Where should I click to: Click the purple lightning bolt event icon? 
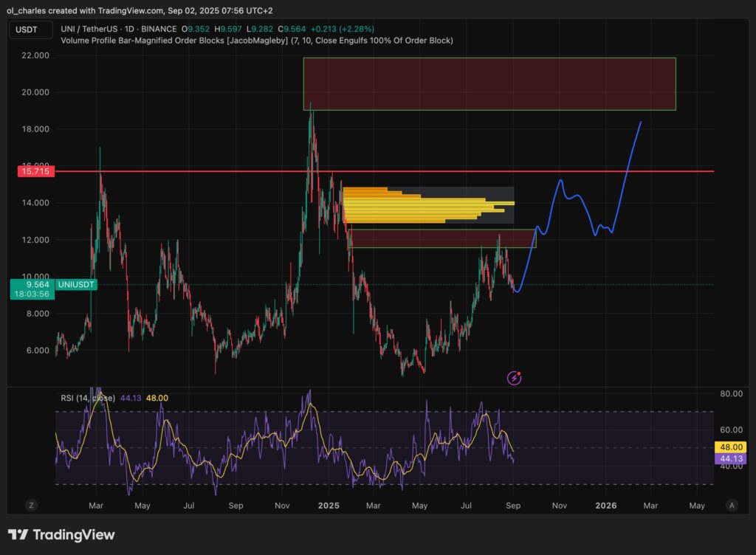[x=515, y=378]
